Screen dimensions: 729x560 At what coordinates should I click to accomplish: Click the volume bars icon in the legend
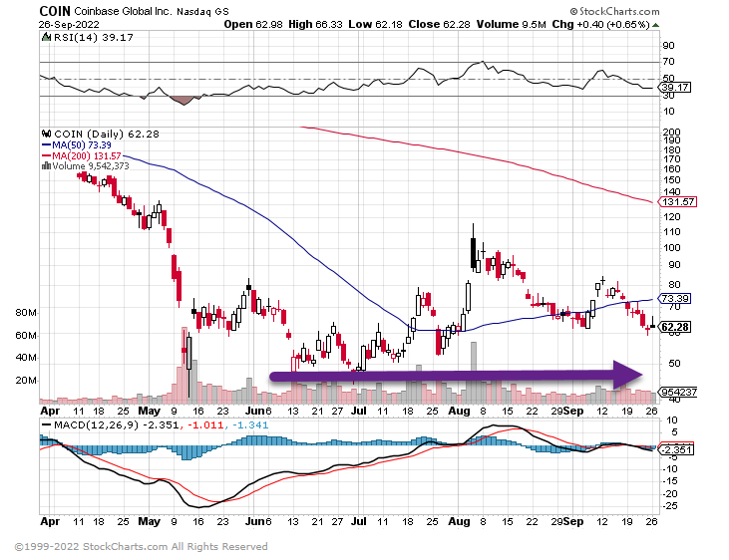pos(46,166)
